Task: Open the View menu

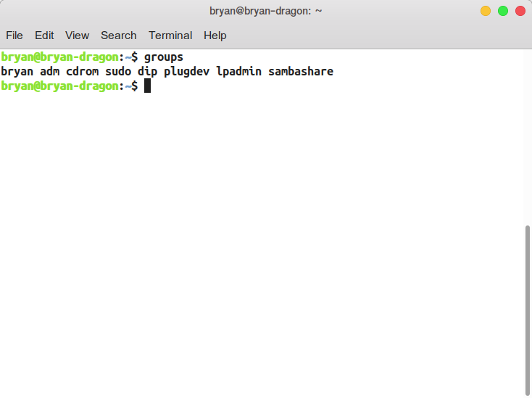Action: (x=77, y=35)
